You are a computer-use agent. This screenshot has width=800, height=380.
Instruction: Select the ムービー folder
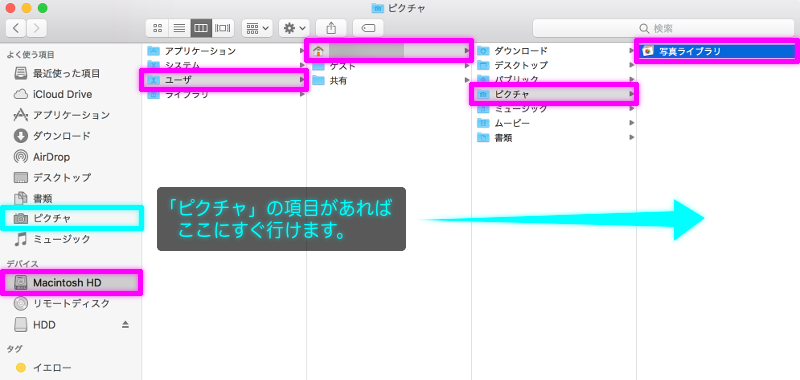555,123
